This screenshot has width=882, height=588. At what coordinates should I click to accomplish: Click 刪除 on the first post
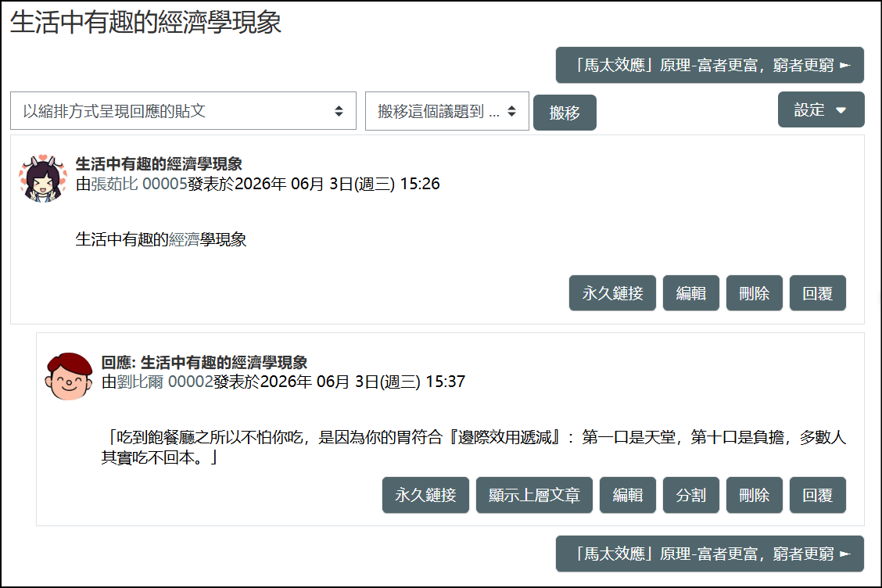pos(754,292)
